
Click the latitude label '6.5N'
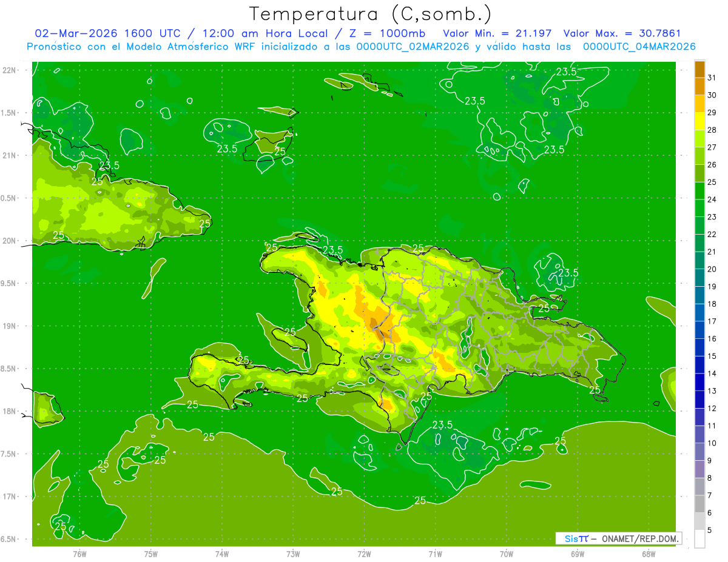pos(9,540)
